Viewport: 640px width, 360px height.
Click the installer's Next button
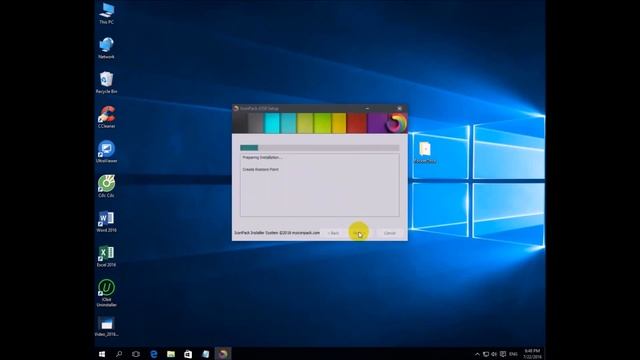[x=358, y=233]
